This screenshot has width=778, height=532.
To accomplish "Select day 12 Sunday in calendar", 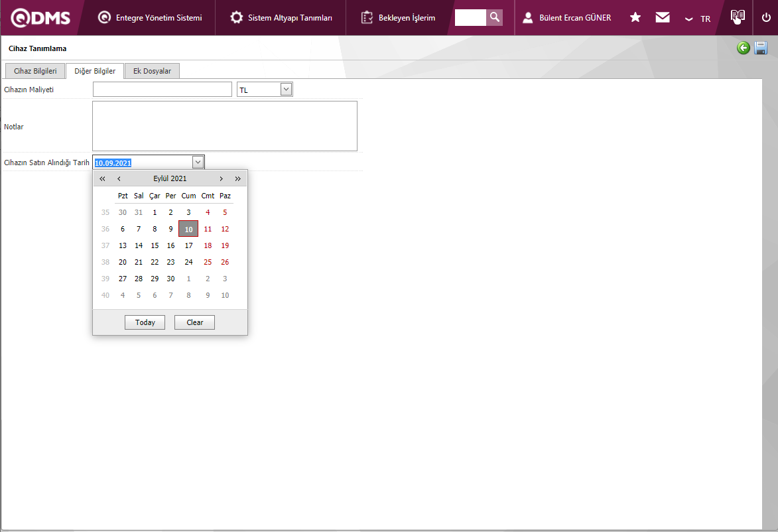I will [225, 229].
